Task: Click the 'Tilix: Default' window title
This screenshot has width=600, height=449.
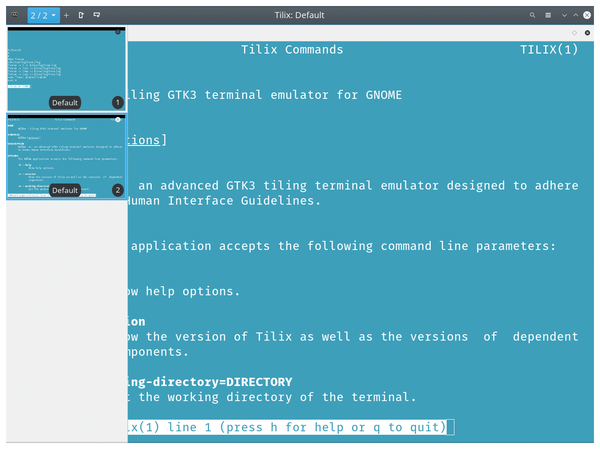Action: click(299, 15)
